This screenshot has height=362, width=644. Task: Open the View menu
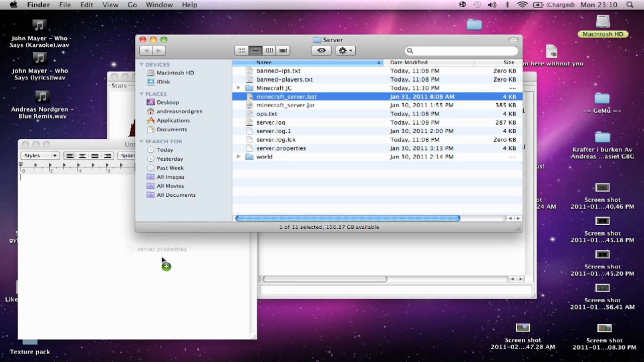click(x=110, y=5)
